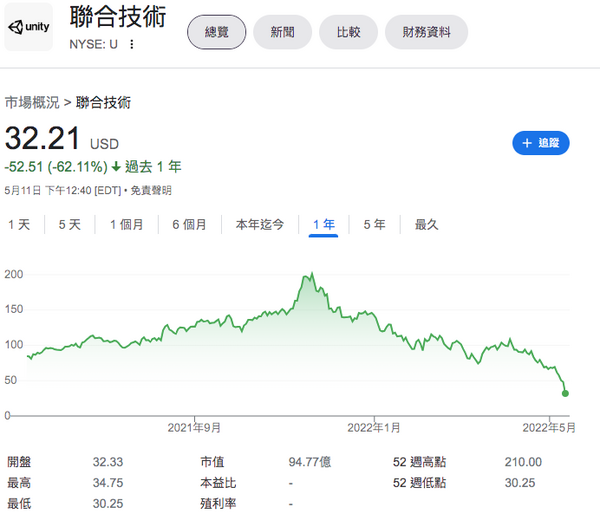The image size is (600, 520).
Task: Switch to the 新聞 tab
Action: point(282,32)
